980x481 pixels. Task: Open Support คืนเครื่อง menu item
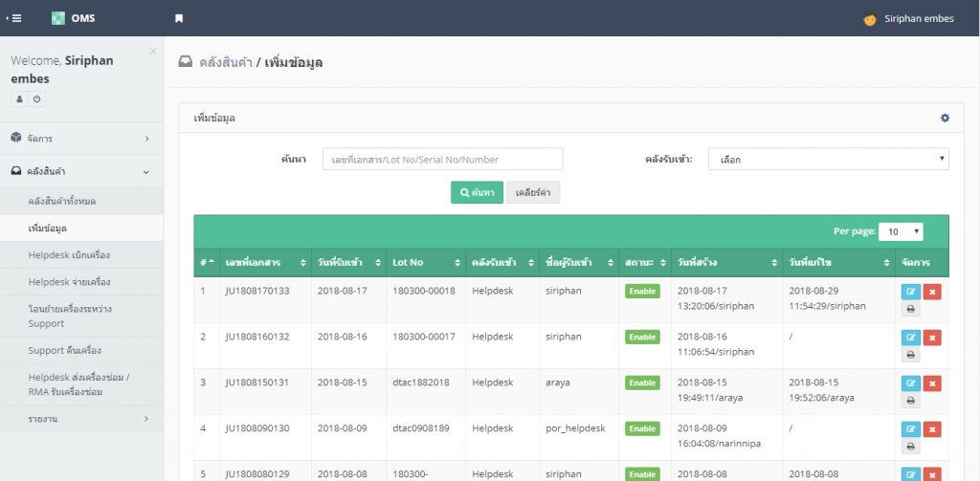pos(82,350)
